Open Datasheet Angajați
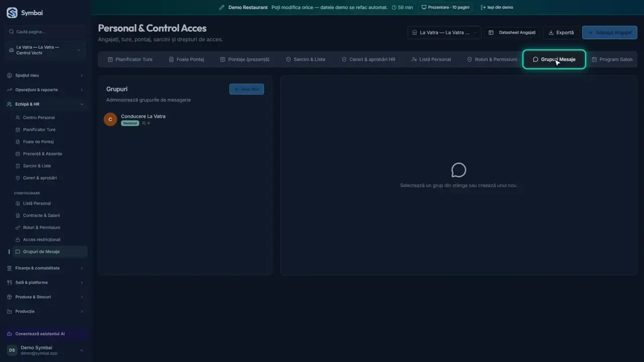 512,33
